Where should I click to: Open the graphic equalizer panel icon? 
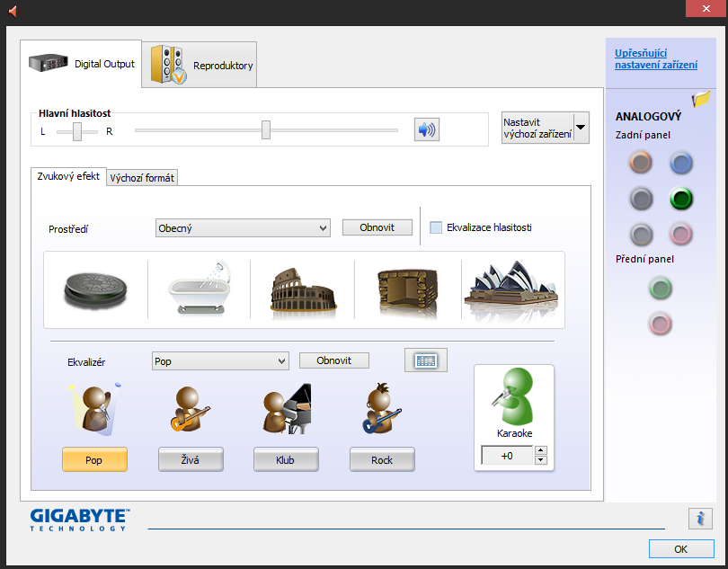(426, 360)
